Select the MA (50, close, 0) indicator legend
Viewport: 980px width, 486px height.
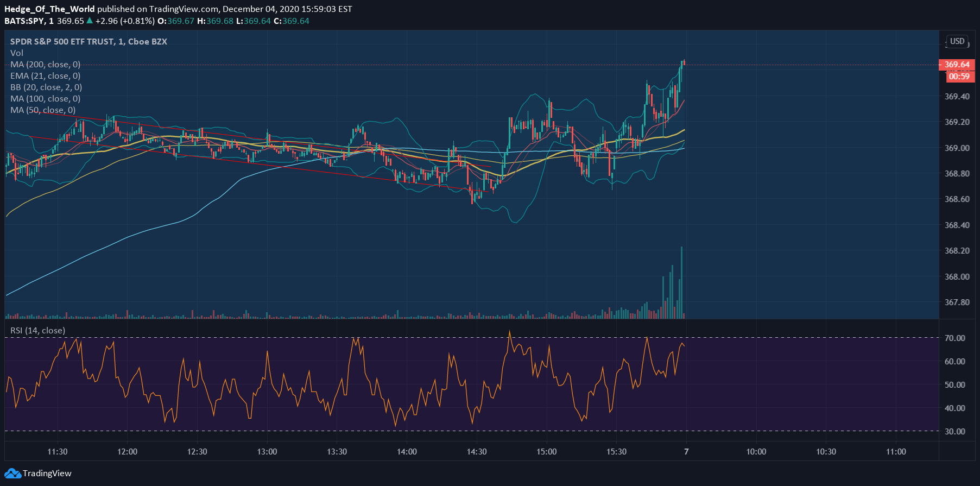coord(43,110)
